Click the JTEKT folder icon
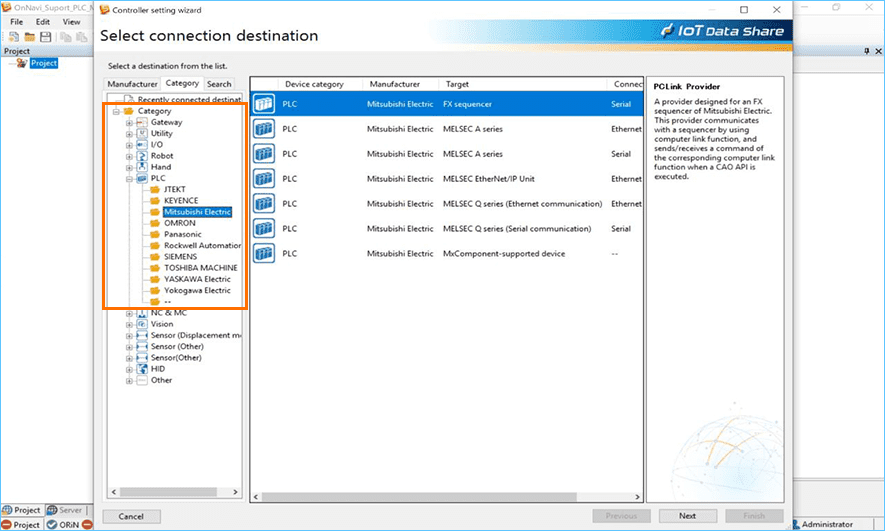This screenshot has height=531, width=885. (x=155, y=190)
